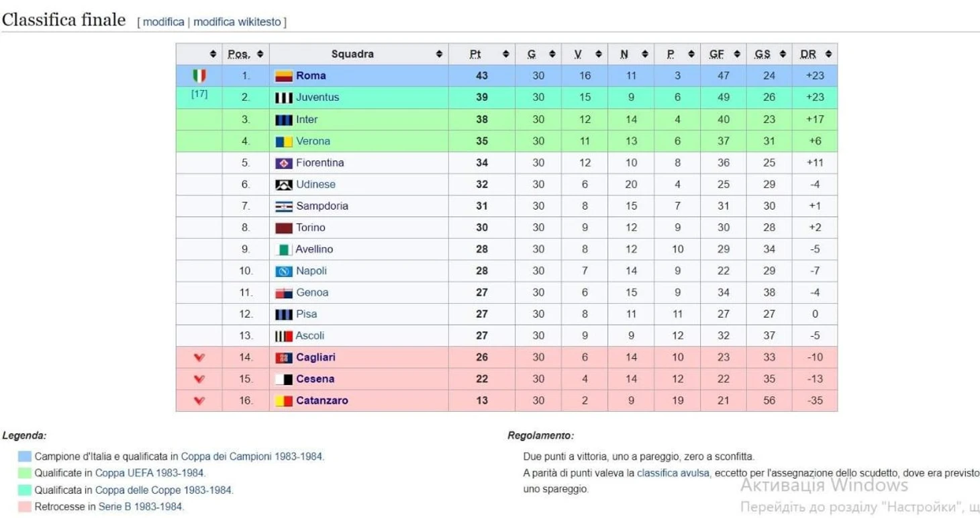Image resolution: width=980 pixels, height=518 pixels.
Task: Sort the table by DR column
Action: pos(828,54)
